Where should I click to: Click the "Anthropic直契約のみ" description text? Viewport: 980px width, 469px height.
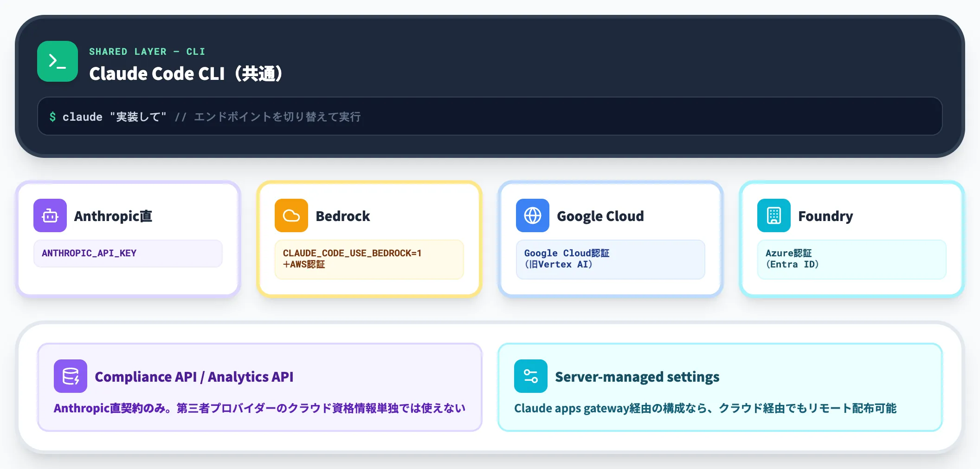pos(259,408)
